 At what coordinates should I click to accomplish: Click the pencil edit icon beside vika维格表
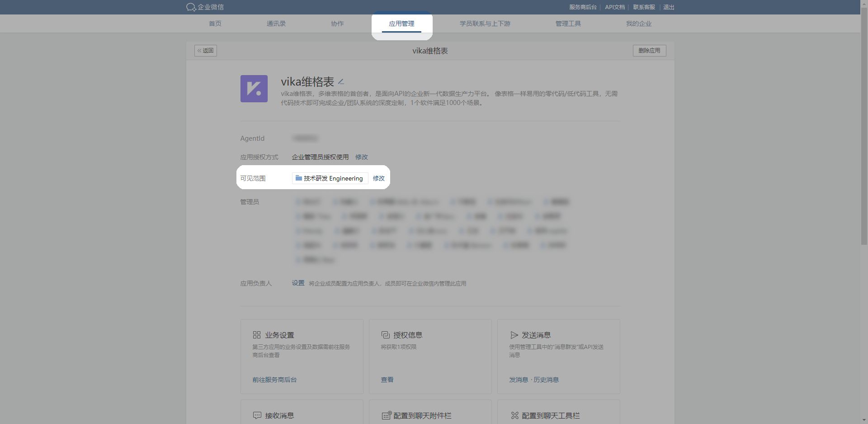click(341, 82)
